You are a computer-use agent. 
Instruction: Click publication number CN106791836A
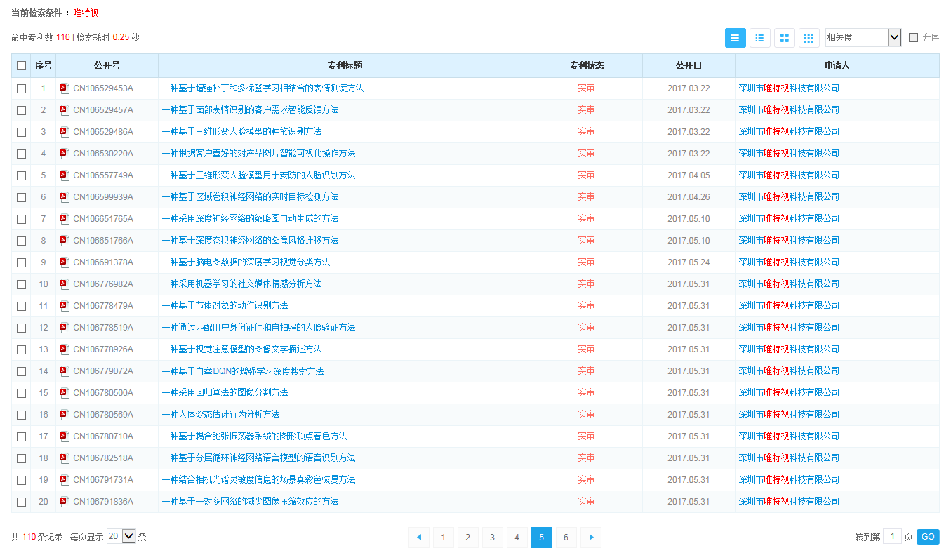point(103,502)
